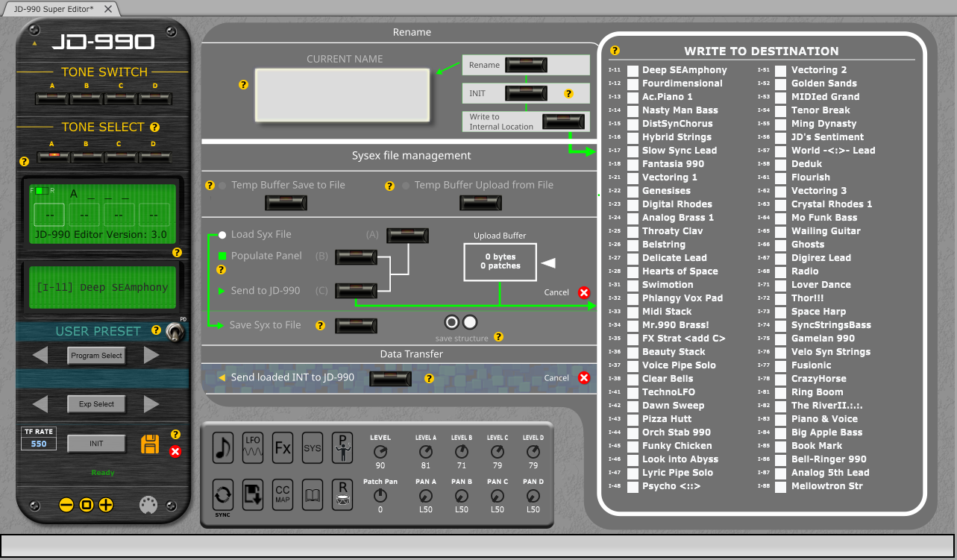Select the R rhythm drum icon
957x560 pixels.
click(x=342, y=494)
